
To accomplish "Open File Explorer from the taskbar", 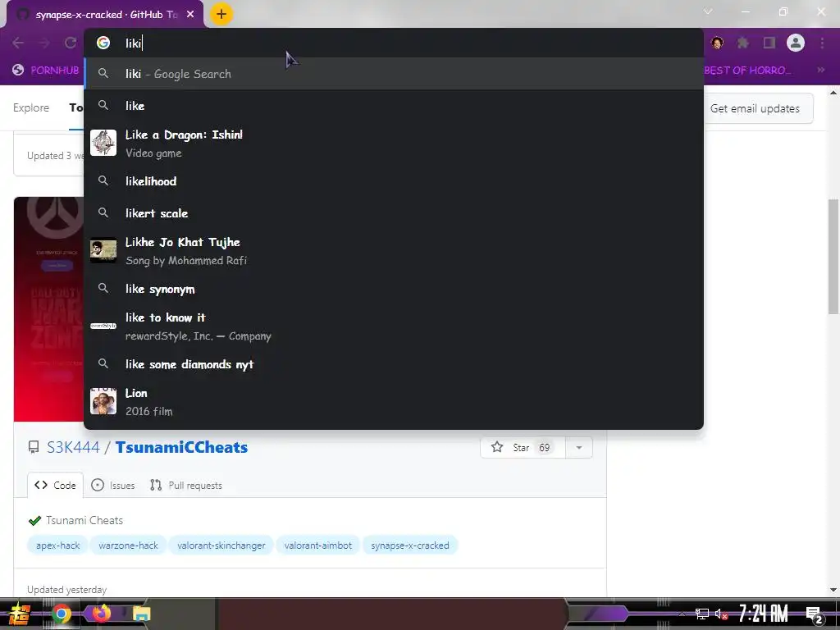I will pyautogui.click(x=141, y=614).
